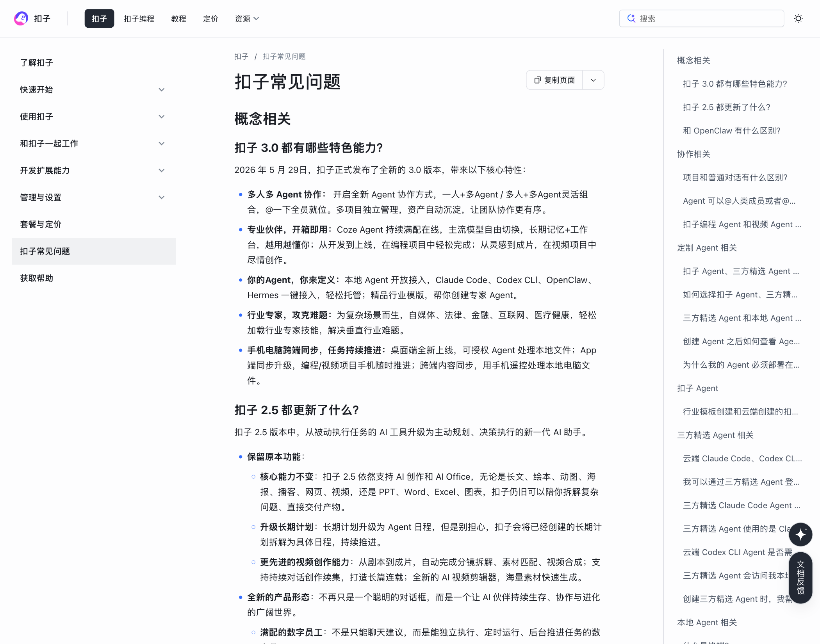This screenshot has width=820, height=644.
Task: Expand the 开发扩展能力 sidebar section
Action: tap(93, 171)
